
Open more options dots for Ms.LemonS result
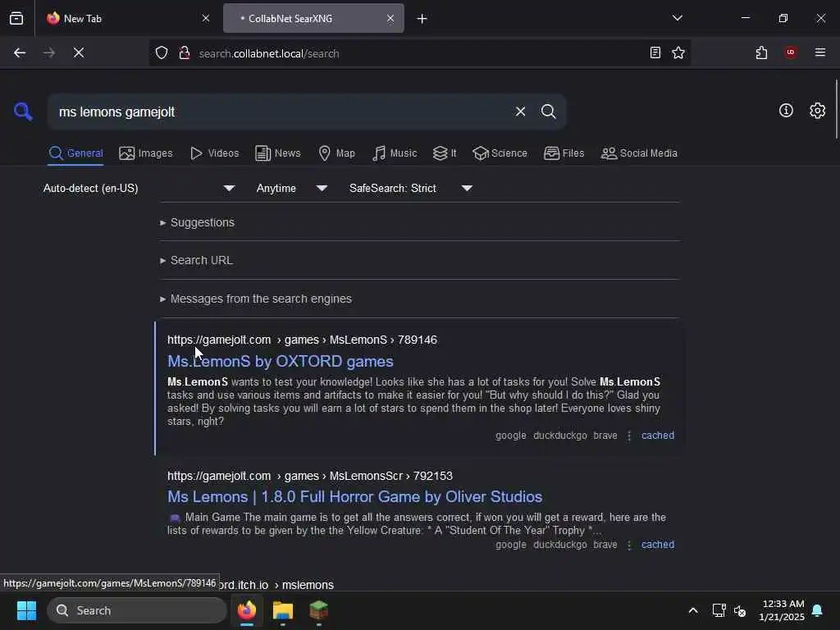click(629, 436)
